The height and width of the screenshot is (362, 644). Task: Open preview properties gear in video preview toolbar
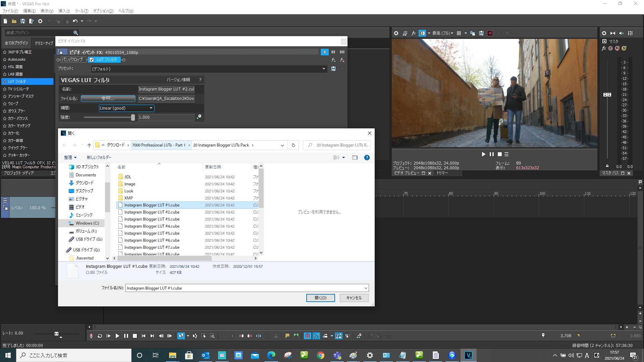click(x=396, y=33)
